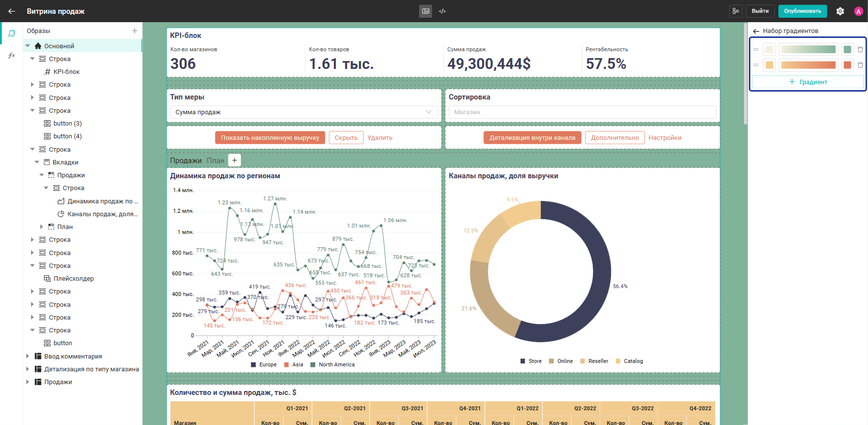Delete the orange gradient with trash icon

coord(860,65)
